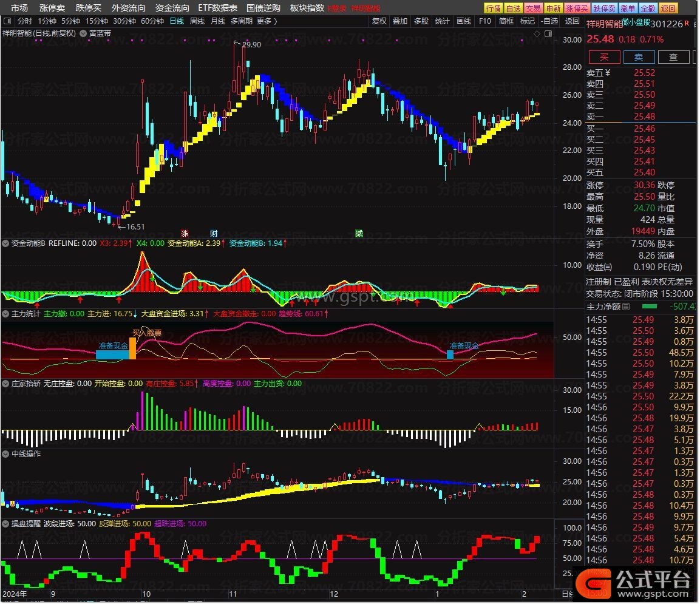The image size is (700, 604).
Task: Open the 跌停买 menu item
Action: 89,8
